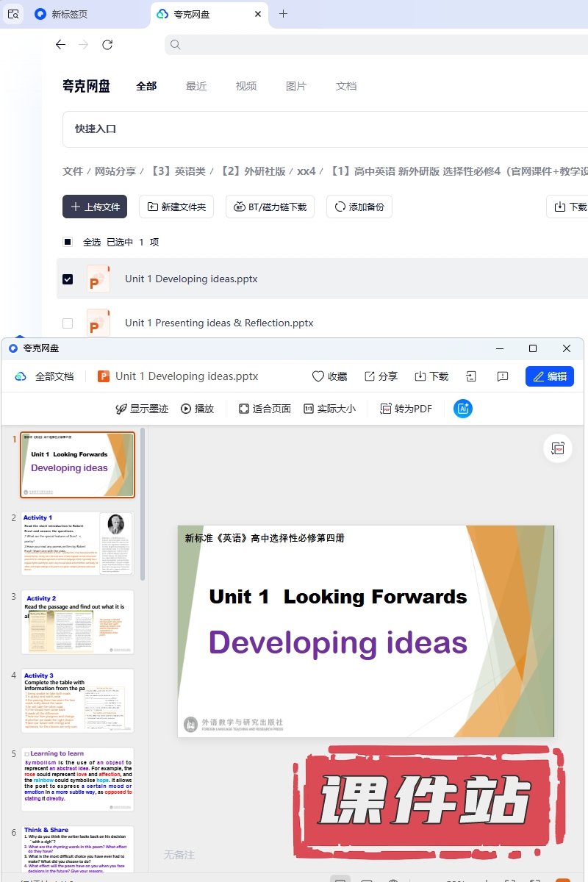Toggle the 全选 select-all checkbox
Image resolution: width=588 pixels, height=882 pixels.
tap(68, 242)
